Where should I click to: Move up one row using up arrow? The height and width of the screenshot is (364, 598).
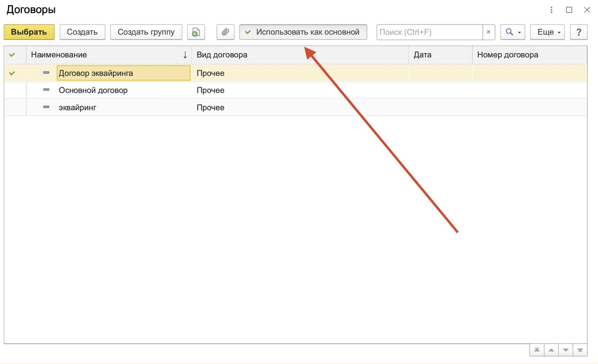(551, 350)
